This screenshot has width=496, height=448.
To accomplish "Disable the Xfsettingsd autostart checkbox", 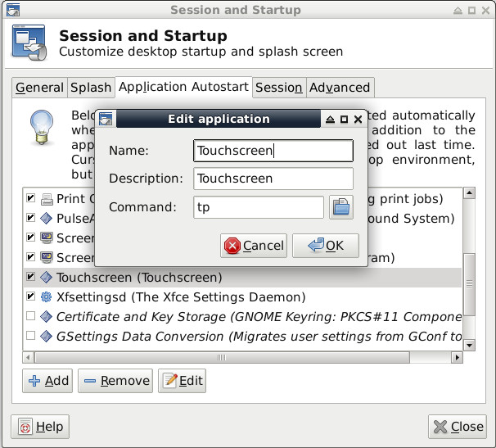I will 31,296.
